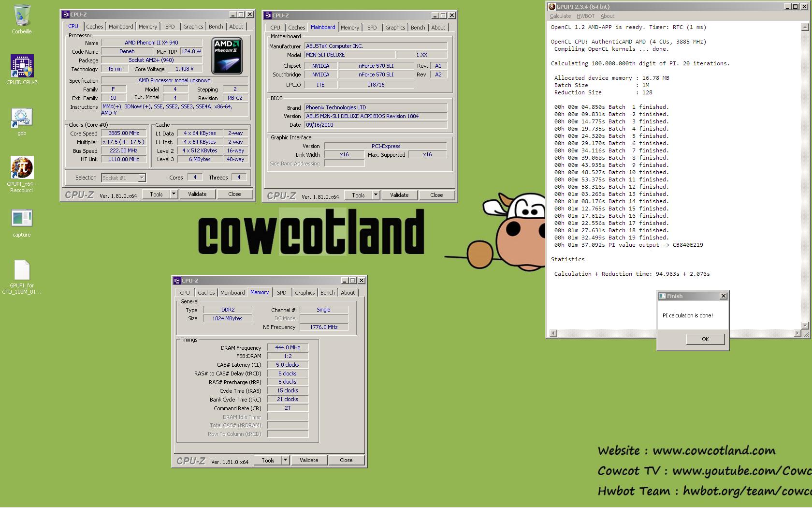
Task: Click Tools button in the Memory window
Action: pyautogui.click(x=268, y=460)
